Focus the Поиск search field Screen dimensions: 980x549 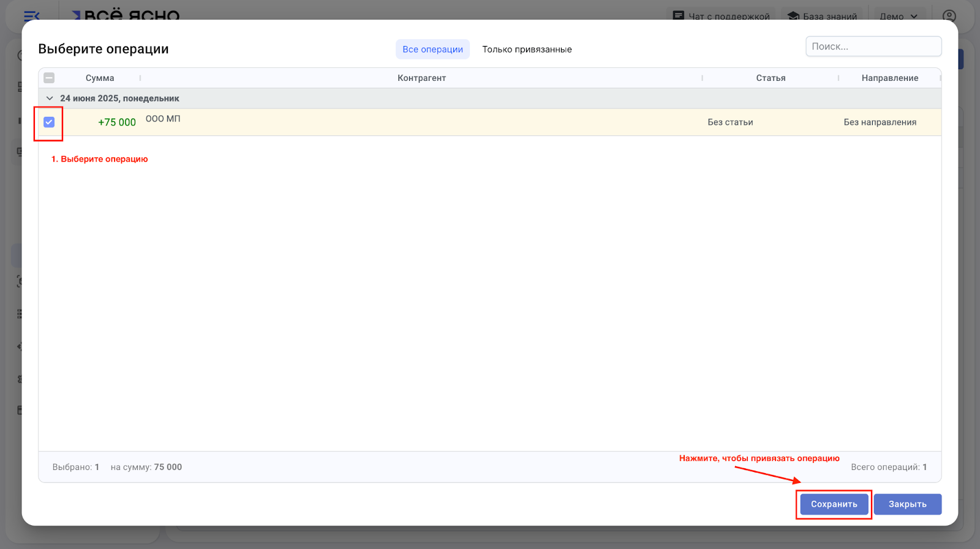tap(873, 47)
